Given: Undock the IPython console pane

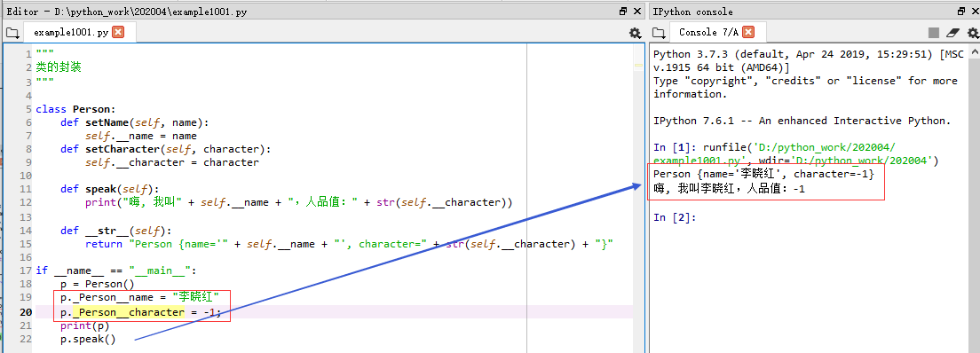Looking at the screenshot, I should point(960,12).
